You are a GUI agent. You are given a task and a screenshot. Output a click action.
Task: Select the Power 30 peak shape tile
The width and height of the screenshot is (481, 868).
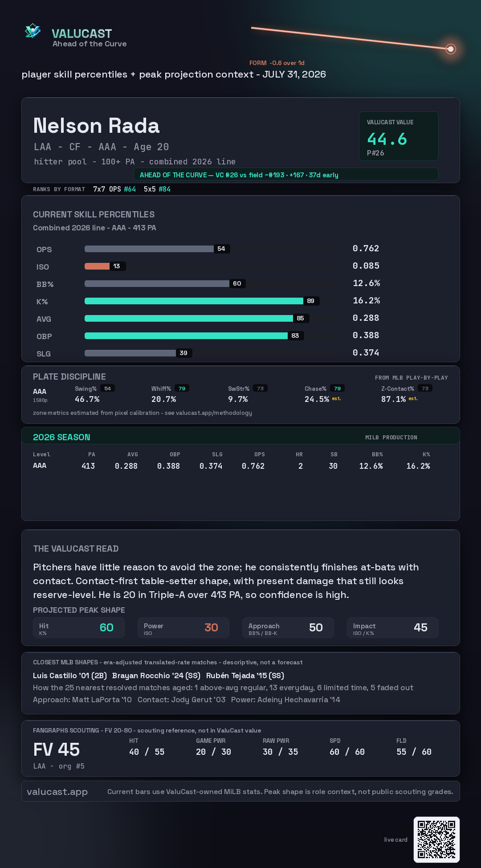(x=183, y=628)
